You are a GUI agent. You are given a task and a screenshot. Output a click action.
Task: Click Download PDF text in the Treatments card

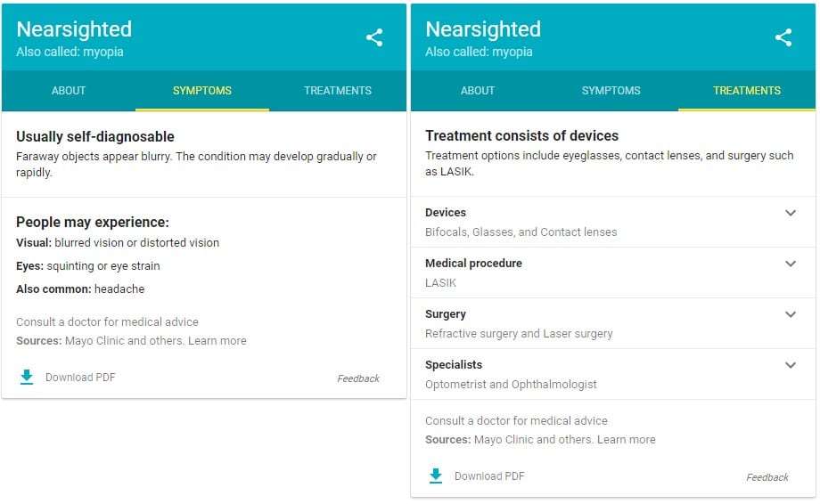[x=489, y=476]
